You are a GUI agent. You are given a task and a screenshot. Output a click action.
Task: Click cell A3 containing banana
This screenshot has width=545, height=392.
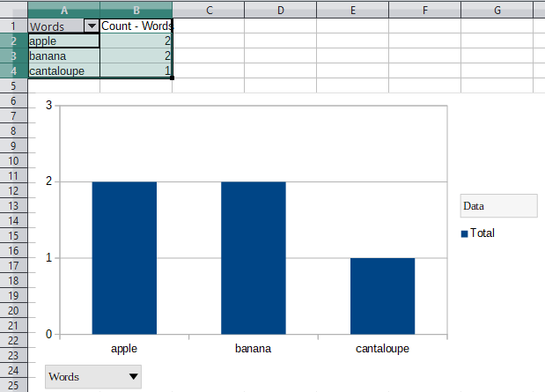click(x=63, y=56)
